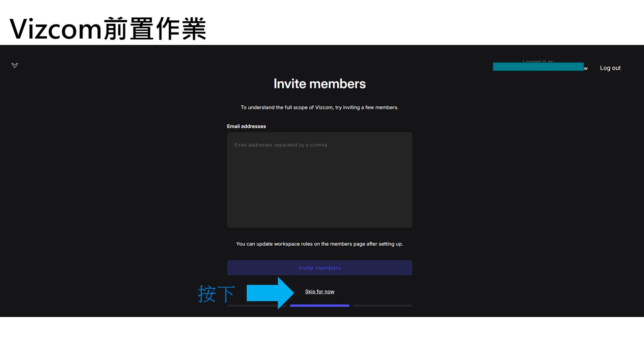Click the Skip for now link
This screenshot has height=362, width=644.
click(x=320, y=292)
